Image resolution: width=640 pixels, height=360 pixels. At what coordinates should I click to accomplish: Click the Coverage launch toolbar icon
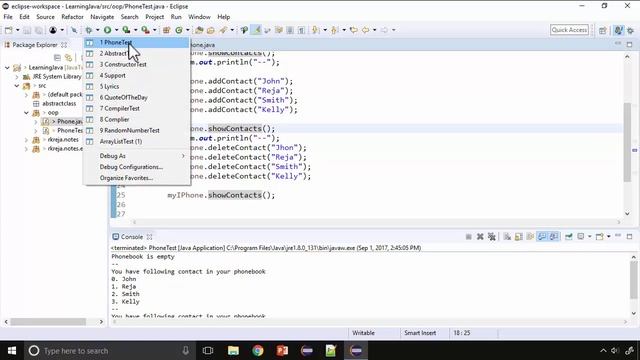coord(127,30)
